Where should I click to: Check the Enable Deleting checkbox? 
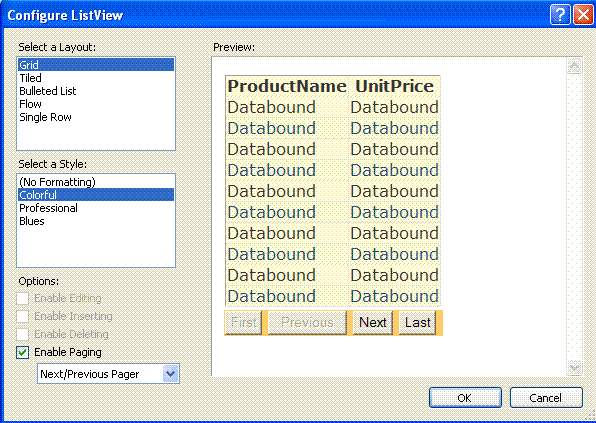pyautogui.click(x=22, y=334)
